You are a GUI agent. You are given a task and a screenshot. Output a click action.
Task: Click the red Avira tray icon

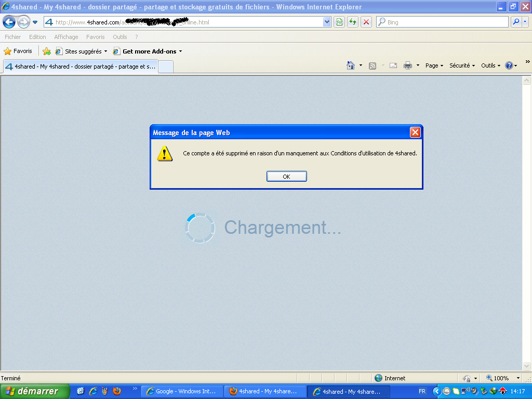point(503,391)
